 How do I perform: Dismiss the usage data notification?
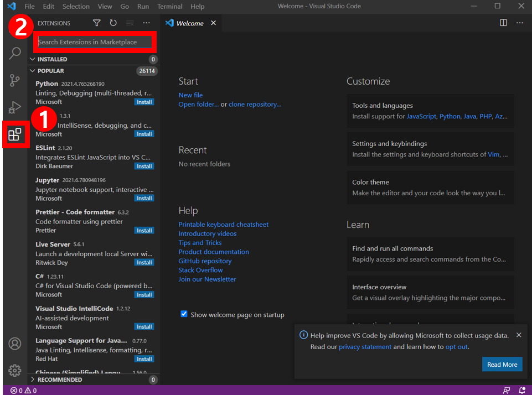(519, 335)
